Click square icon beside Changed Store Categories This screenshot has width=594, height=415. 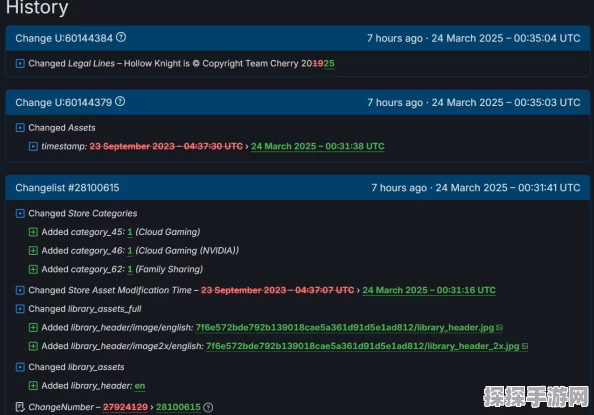click(20, 213)
